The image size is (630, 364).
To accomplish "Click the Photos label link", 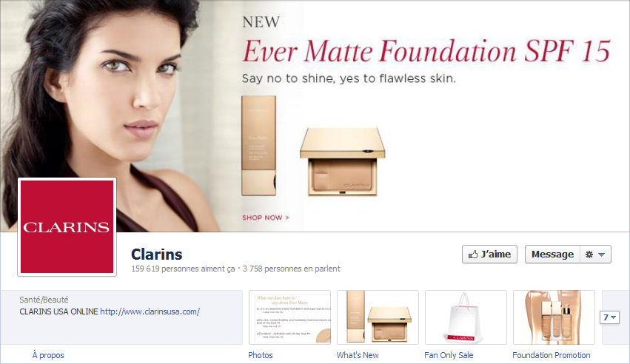I will 261,355.
